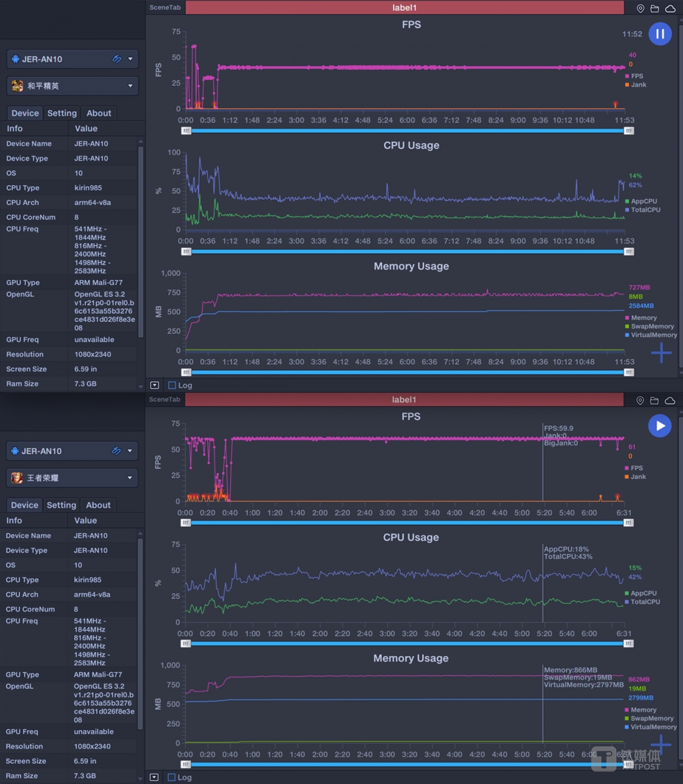683x784 pixels.
Task: Click the location pin icon above the play button
Action: coord(640,401)
